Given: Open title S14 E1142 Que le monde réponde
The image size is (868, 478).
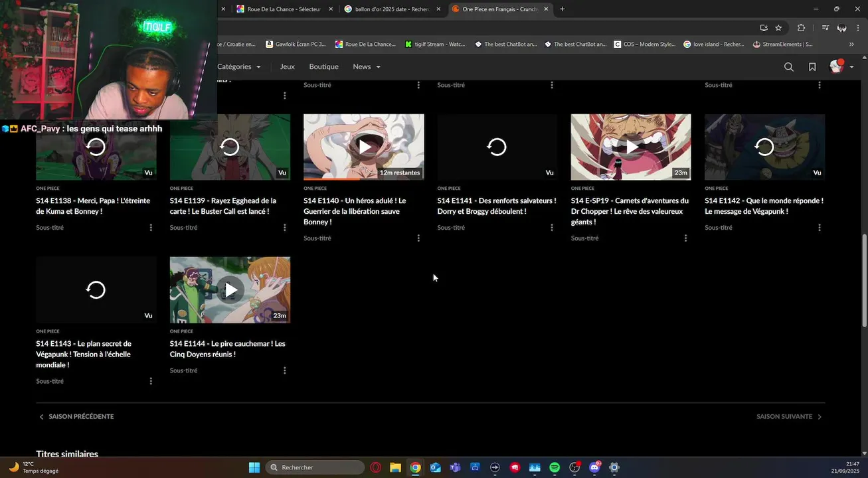Looking at the screenshot, I should [x=764, y=206].
